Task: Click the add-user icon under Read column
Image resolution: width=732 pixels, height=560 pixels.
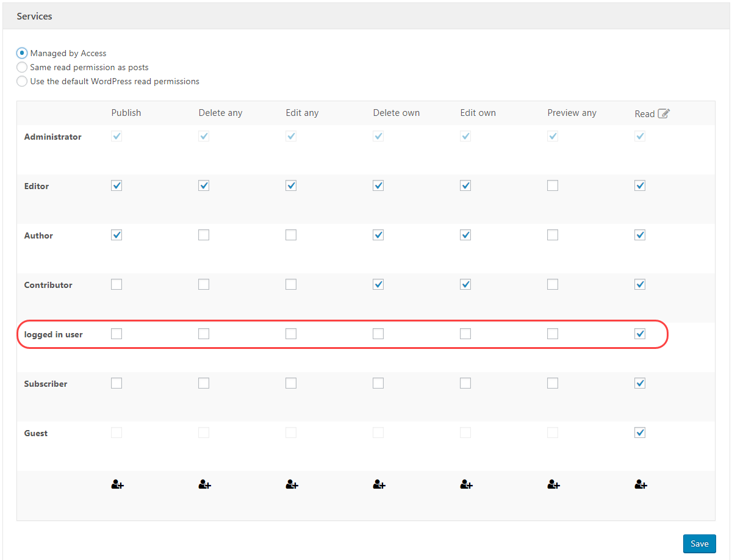Action: pos(641,485)
